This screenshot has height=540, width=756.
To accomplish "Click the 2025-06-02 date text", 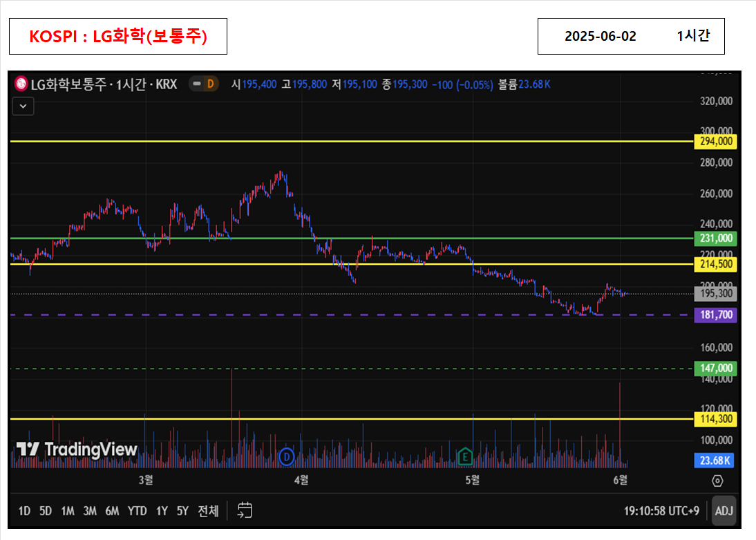I will [601, 36].
